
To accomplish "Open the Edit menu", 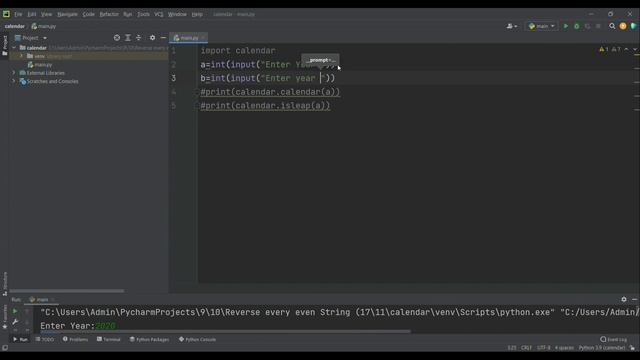I will tap(32, 14).
